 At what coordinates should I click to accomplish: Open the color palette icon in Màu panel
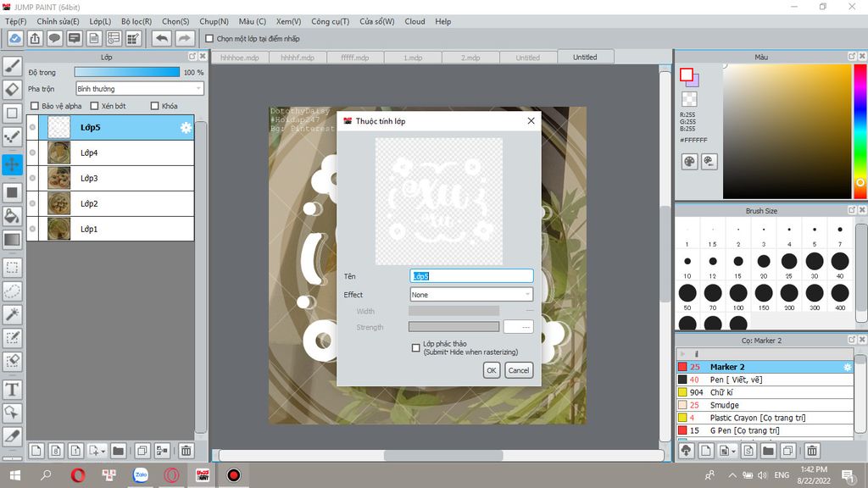coord(689,162)
